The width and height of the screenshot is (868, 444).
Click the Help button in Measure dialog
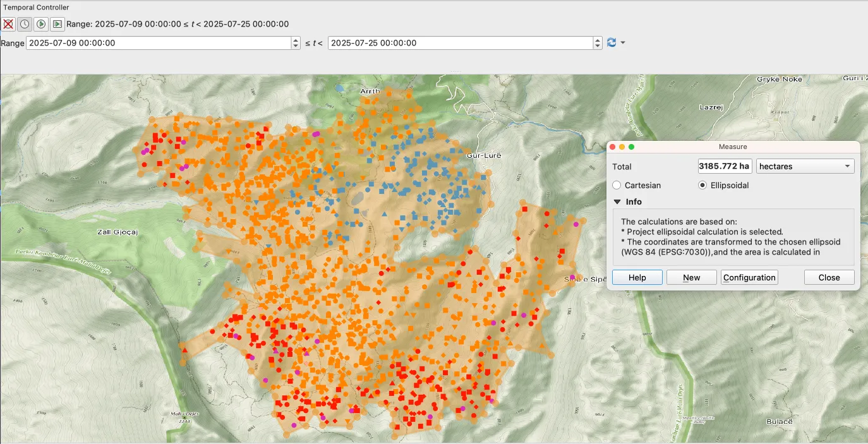click(x=637, y=277)
